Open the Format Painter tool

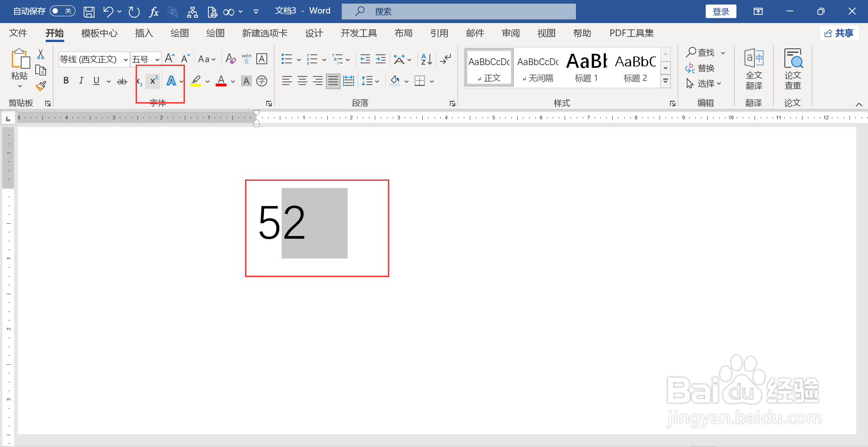click(x=40, y=85)
